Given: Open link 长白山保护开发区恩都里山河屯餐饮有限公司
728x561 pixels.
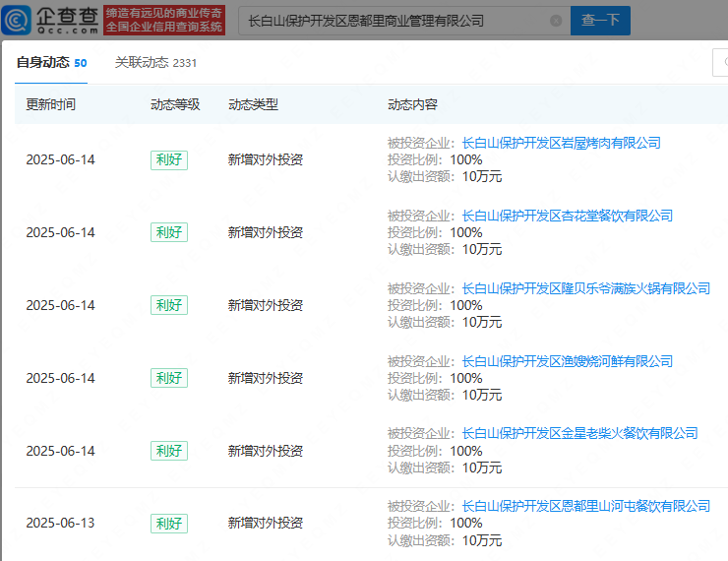Looking at the screenshot, I should pos(586,506).
